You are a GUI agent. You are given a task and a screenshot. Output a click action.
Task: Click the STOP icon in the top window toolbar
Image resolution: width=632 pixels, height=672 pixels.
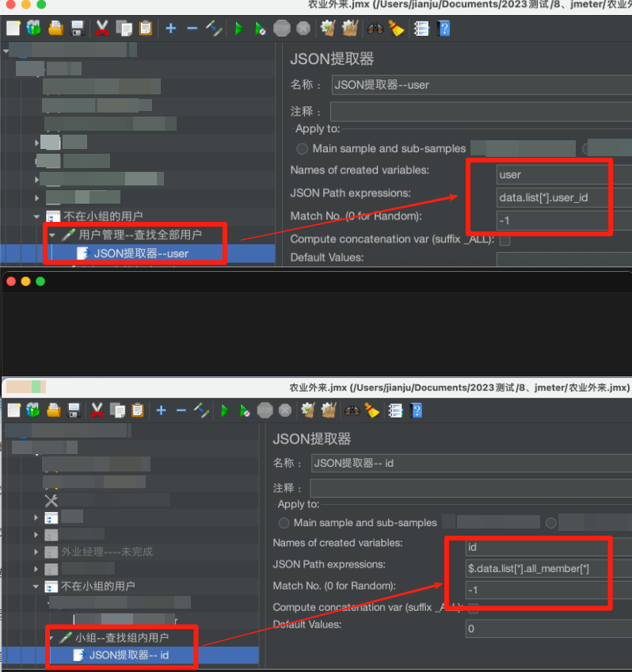(282, 29)
